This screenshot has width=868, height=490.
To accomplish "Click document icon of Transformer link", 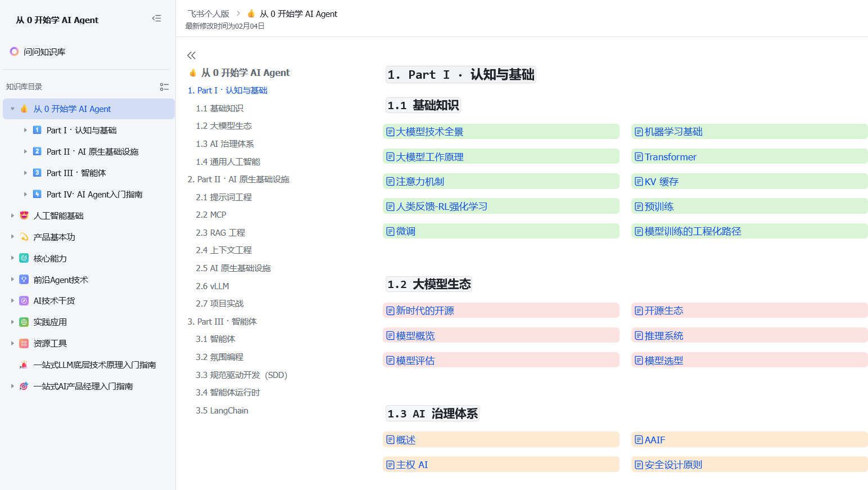I will (639, 157).
